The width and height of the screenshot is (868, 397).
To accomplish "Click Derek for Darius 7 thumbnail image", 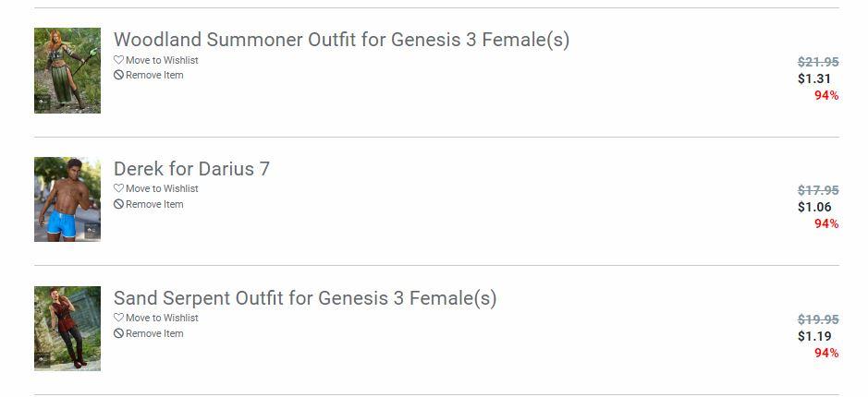I will 67,199.
